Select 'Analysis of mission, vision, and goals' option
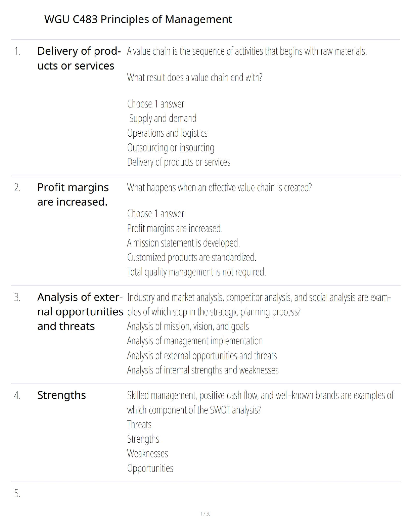 coord(188,326)
